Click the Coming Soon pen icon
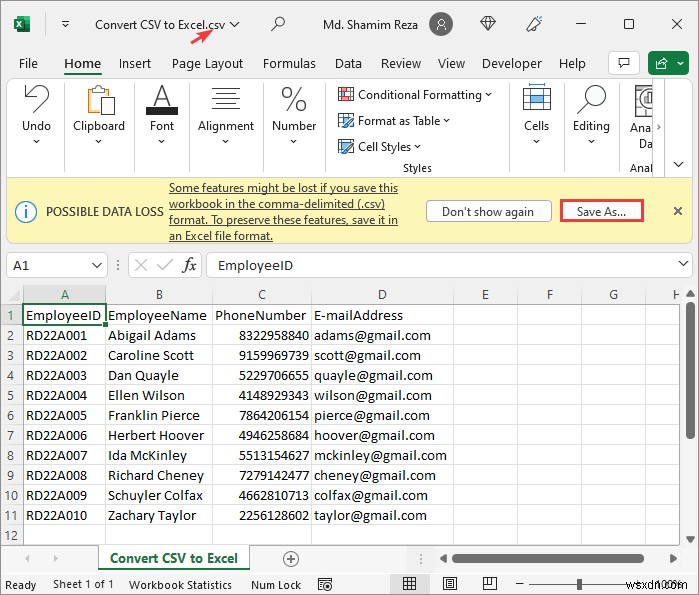This screenshot has height=595, width=699. coord(534,24)
